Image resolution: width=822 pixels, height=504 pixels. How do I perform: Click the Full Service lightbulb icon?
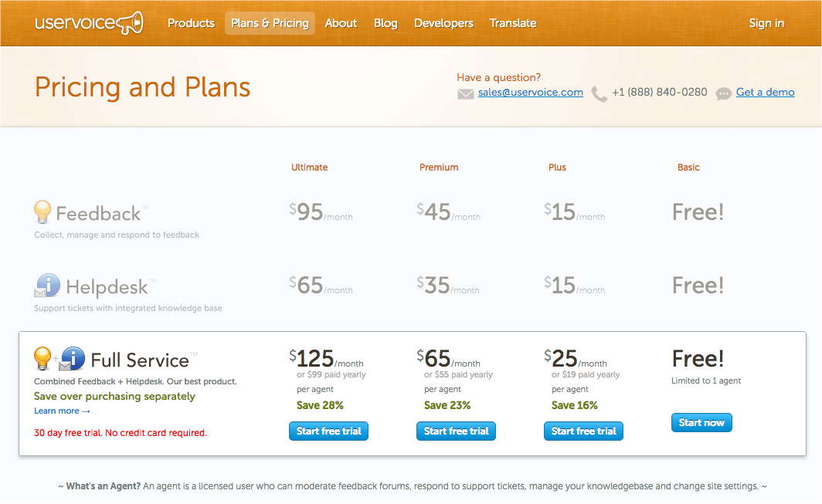(x=42, y=359)
